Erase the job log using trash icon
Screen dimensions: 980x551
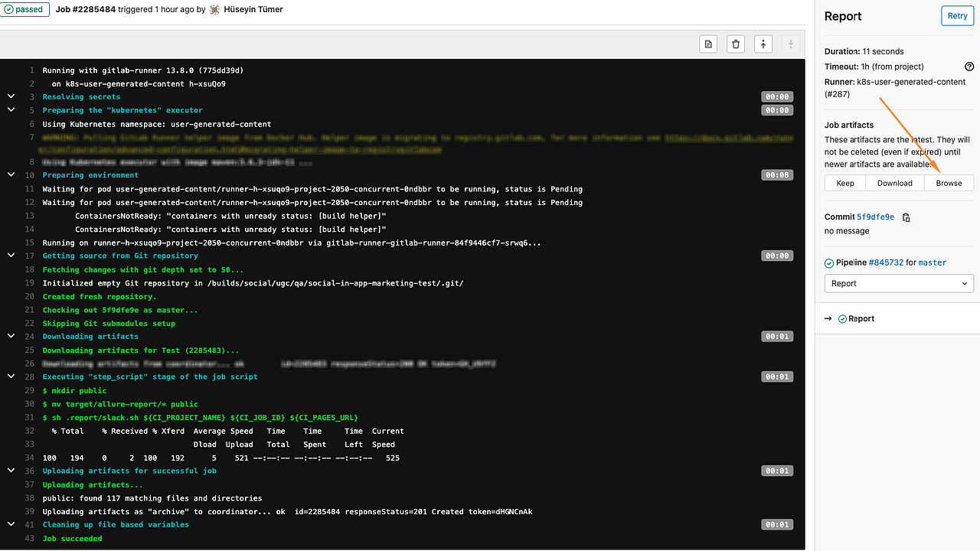click(735, 44)
